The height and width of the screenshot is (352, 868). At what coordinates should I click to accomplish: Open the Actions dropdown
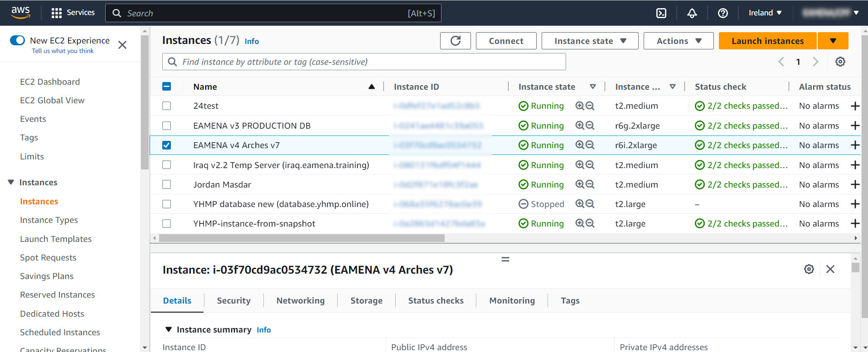pyautogui.click(x=679, y=41)
